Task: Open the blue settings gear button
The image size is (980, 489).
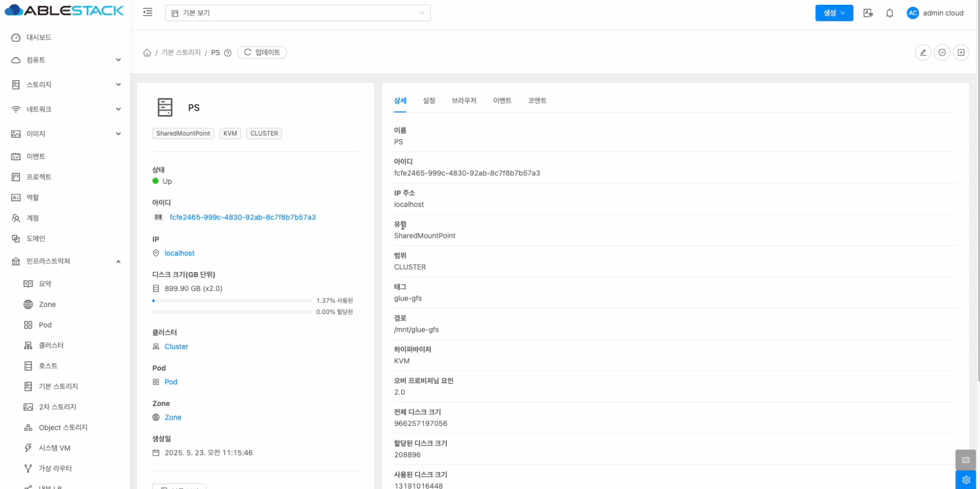Action: tap(965, 480)
